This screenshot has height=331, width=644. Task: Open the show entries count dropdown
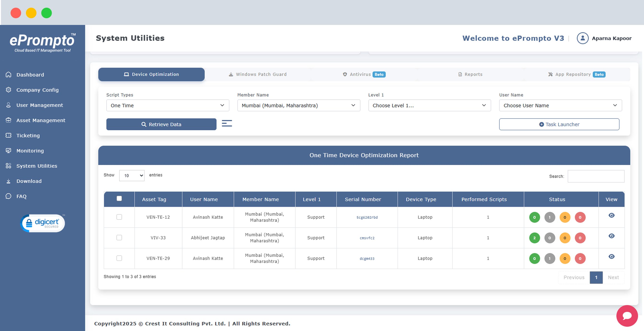[x=132, y=176]
